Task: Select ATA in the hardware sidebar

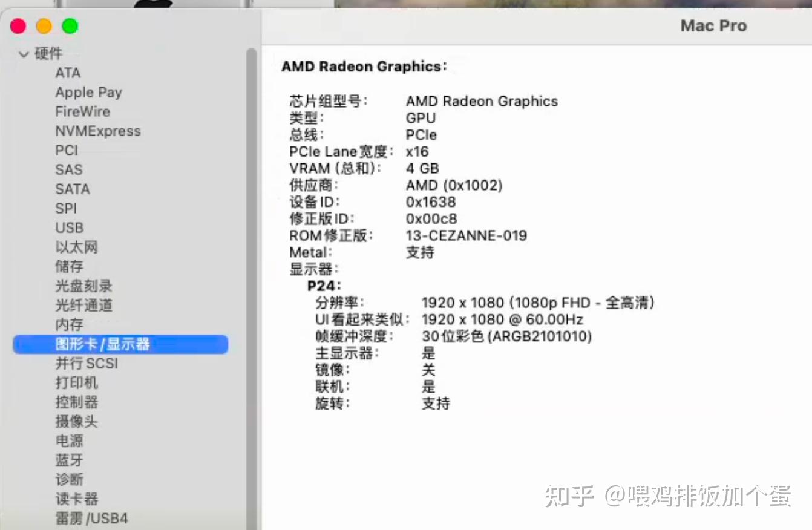Action: pyautogui.click(x=68, y=73)
